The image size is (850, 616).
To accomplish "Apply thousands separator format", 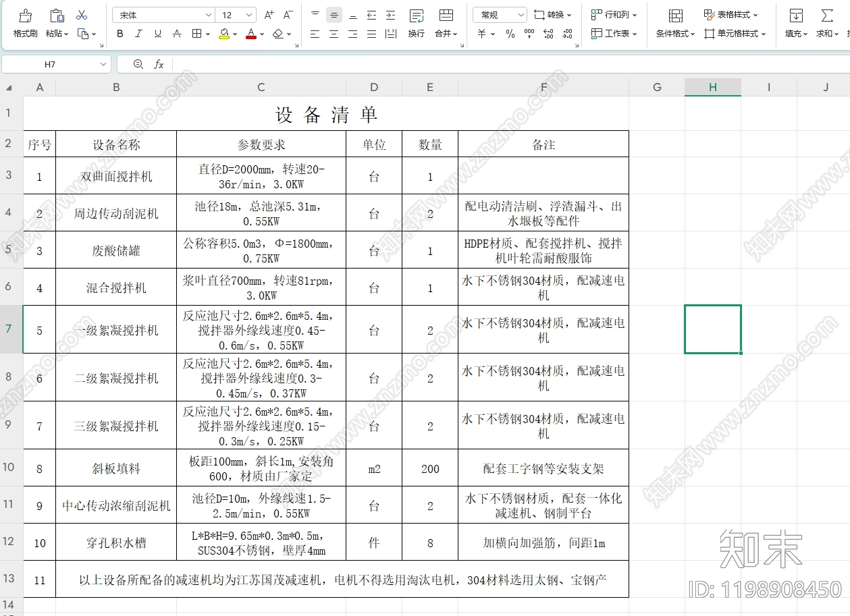I will pyautogui.click(x=529, y=34).
